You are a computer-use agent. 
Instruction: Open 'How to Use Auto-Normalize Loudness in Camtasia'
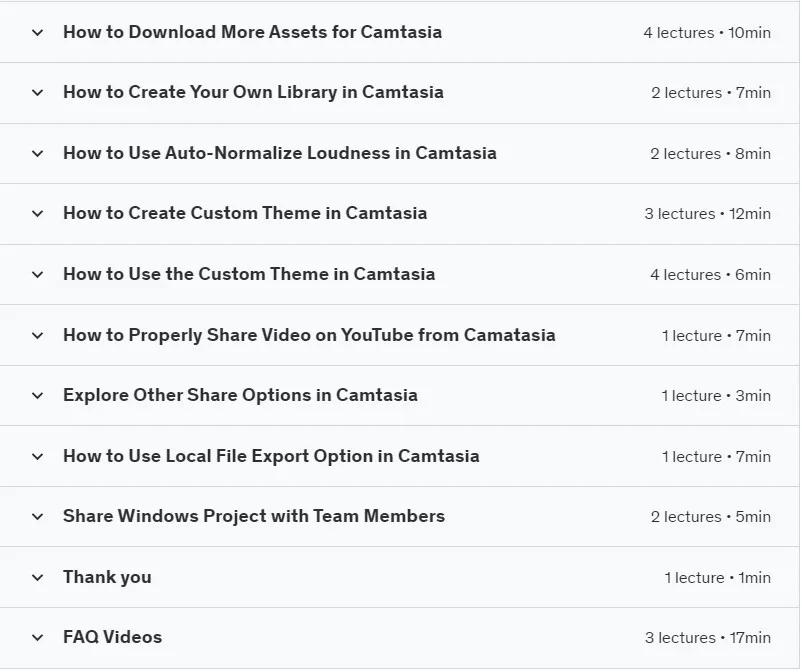280,153
